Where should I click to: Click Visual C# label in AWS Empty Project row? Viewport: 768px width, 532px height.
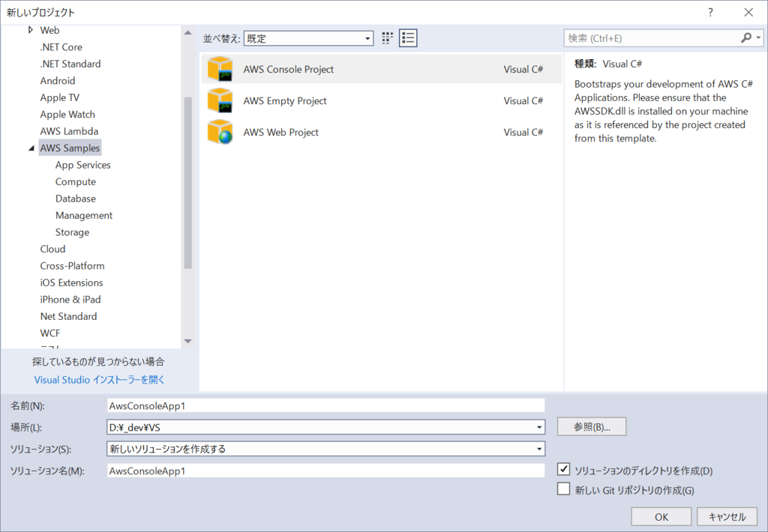[x=523, y=101]
